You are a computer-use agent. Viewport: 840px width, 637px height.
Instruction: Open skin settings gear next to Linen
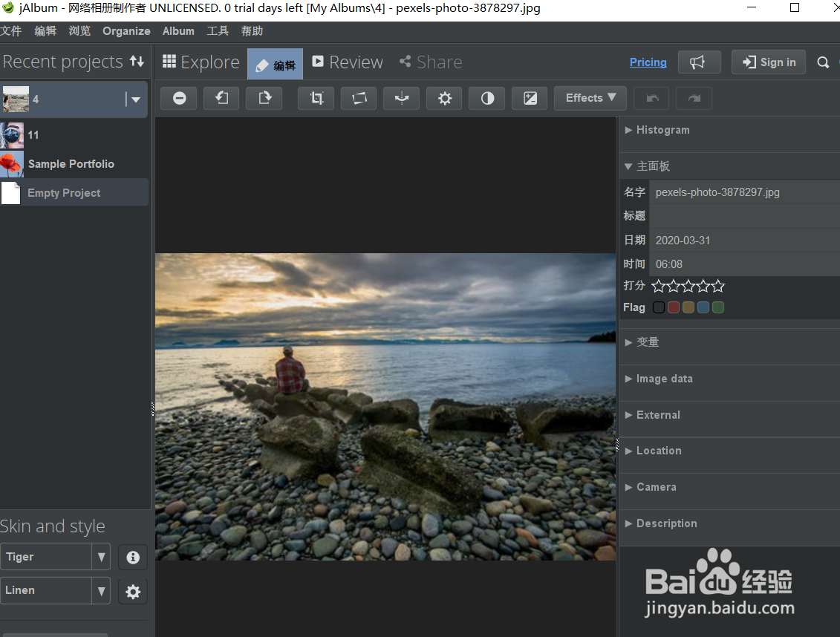coord(133,592)
